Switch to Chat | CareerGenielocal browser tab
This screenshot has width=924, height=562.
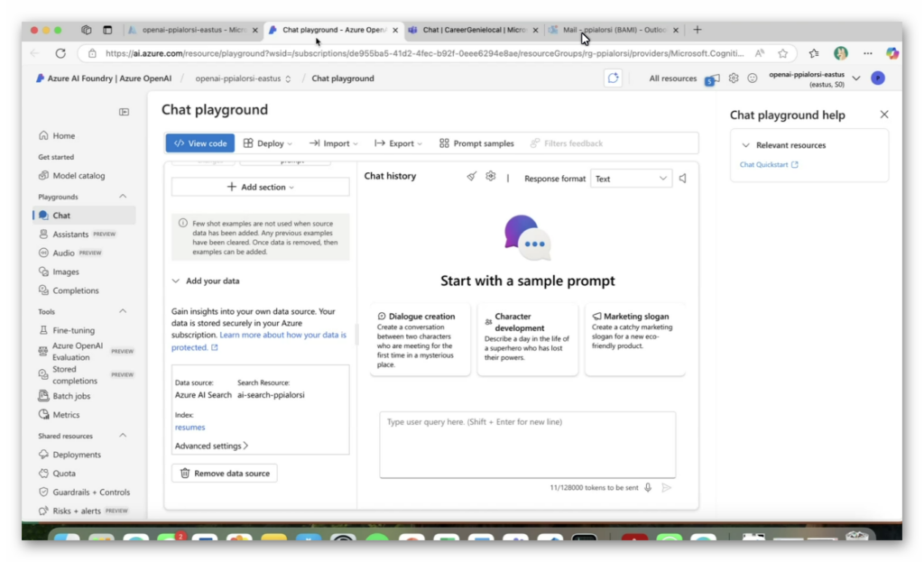point(473,30)
